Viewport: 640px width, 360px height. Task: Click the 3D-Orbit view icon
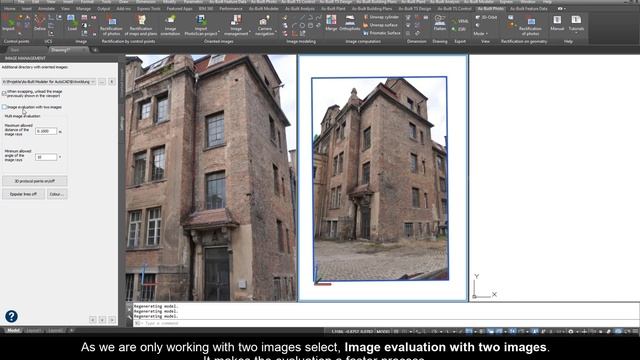[x=486, y=18]
